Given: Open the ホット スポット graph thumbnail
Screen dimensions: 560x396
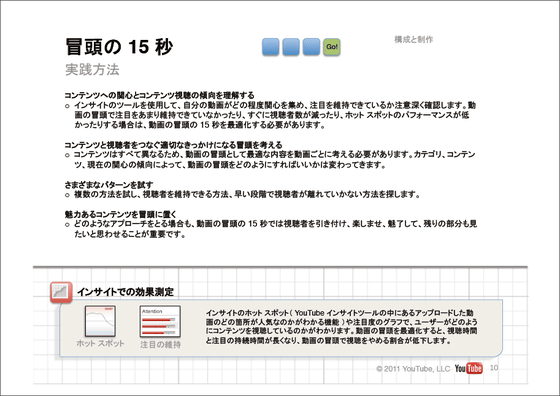Looking at the screenshot, I should tap(100, 321).
